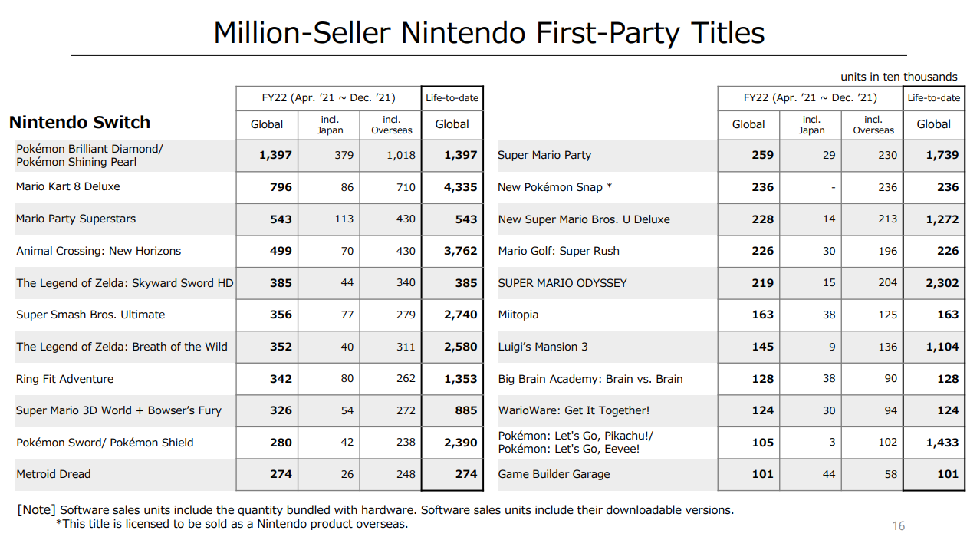Click Pokémon Brilliant Diamond overseas value 1,018

(x=400, y=155)
